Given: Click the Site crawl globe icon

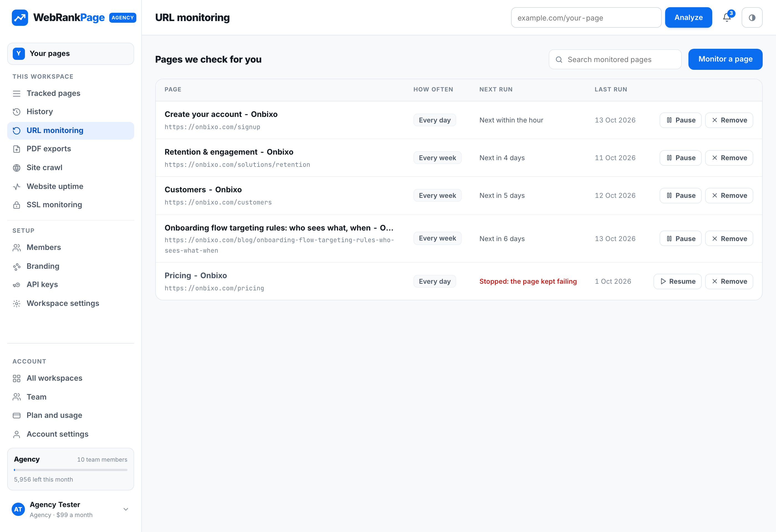Looking at the screenshot, I should (x=17, y=168).
